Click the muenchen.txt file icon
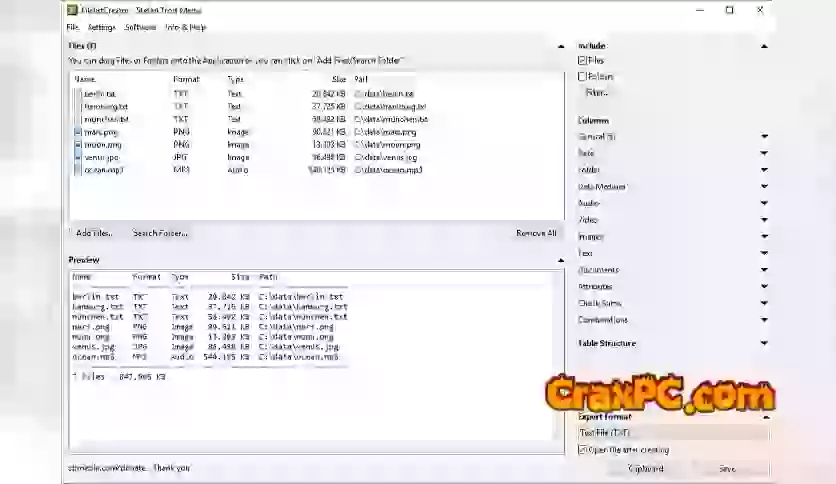The width and height of the screenshot is (836, 484). coord(78,119)
